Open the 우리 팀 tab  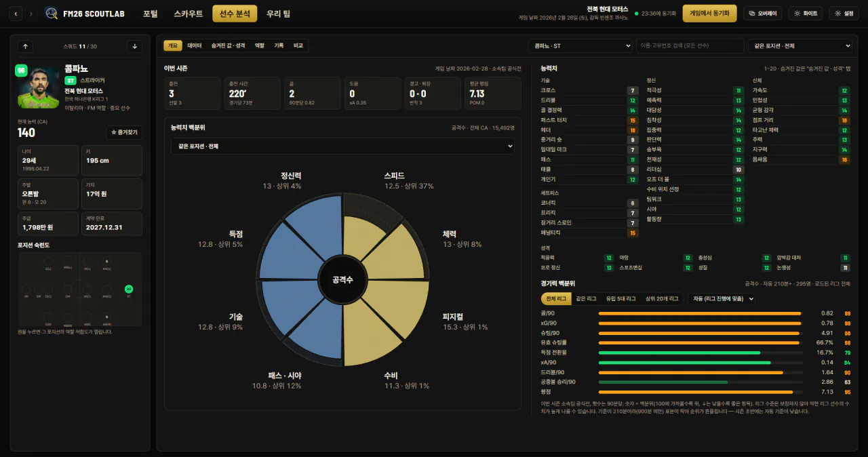(x=279, y=14)
